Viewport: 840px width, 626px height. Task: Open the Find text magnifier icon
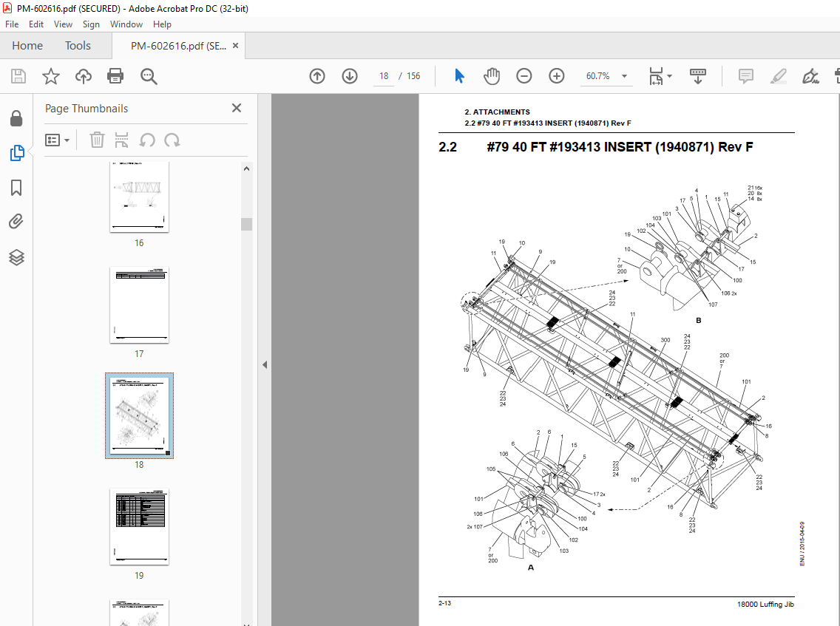point(149,76)
